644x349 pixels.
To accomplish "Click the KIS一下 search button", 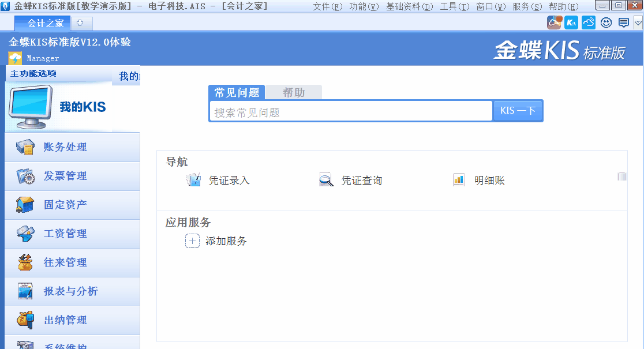I will 518,111.
